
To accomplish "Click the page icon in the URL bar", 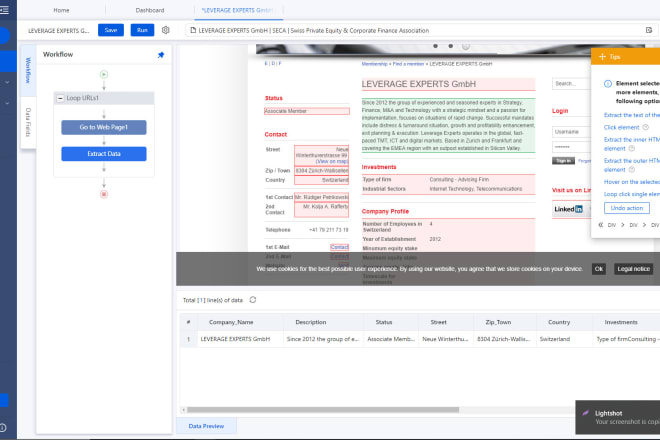I will tap(193, 30).
